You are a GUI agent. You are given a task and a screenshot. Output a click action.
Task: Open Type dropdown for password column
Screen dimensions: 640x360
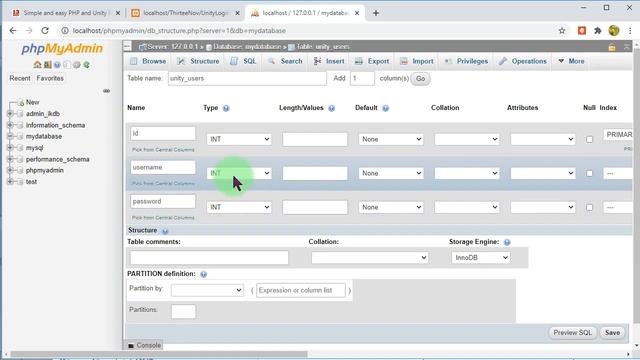(239, 207)
